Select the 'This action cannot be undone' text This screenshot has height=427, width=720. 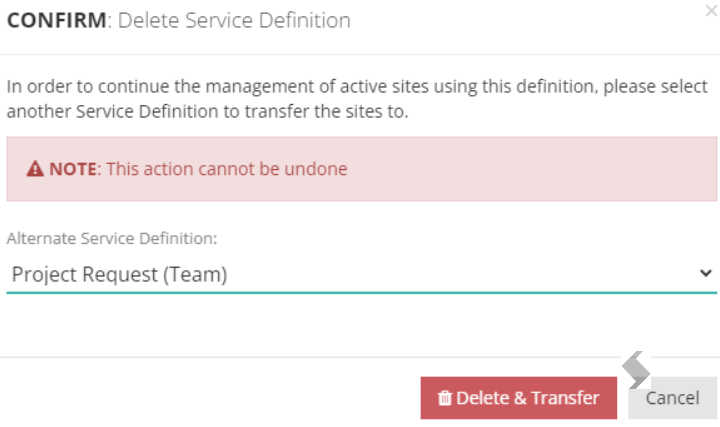(x=227, y=169)
